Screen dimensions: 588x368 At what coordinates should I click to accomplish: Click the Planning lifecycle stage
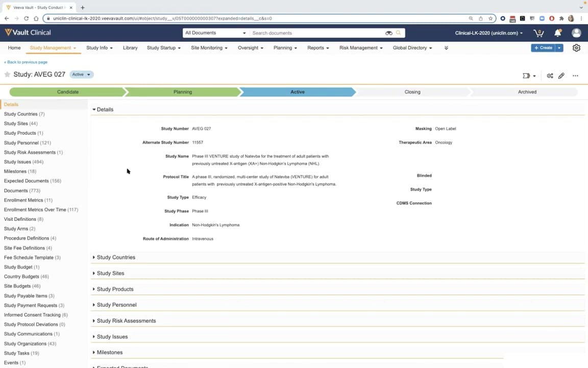[183, 92]
